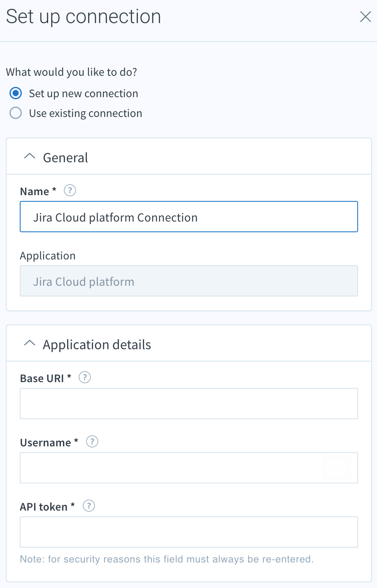Click the 'Set up connection' title
The height and width of the screenshot is (588, 377).
[x=84, y=17]
